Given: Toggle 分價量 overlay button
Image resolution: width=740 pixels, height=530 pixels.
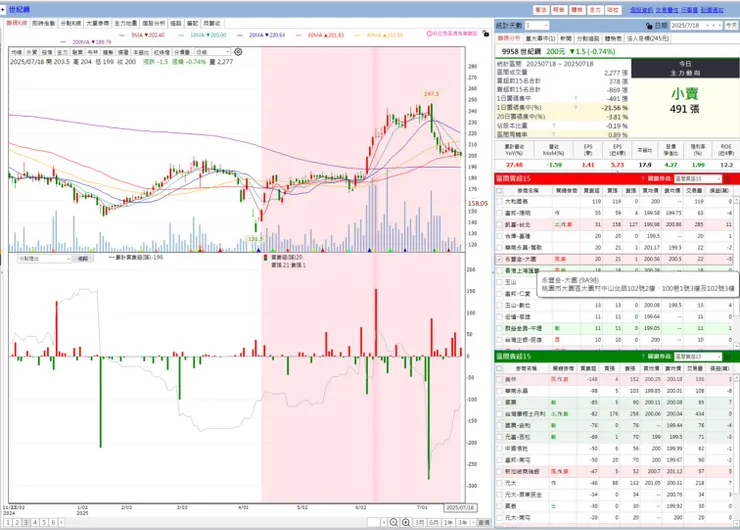Looking at the screenshot, I should pos(182,52).
